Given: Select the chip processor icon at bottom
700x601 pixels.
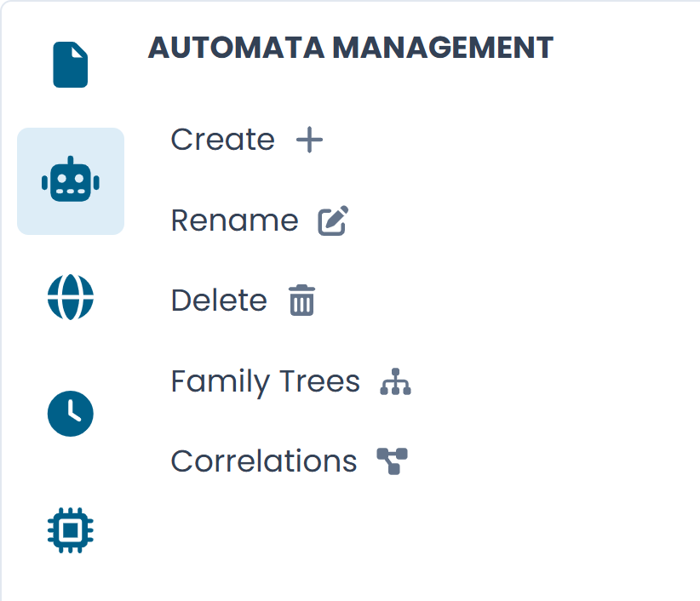Looking at the screenshot, I should 71,529.
